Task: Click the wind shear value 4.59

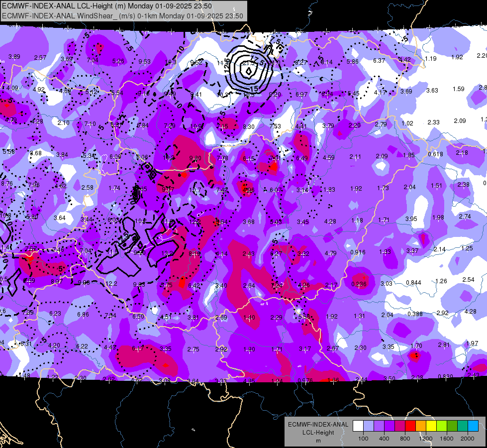Action: tap(329, 157)
